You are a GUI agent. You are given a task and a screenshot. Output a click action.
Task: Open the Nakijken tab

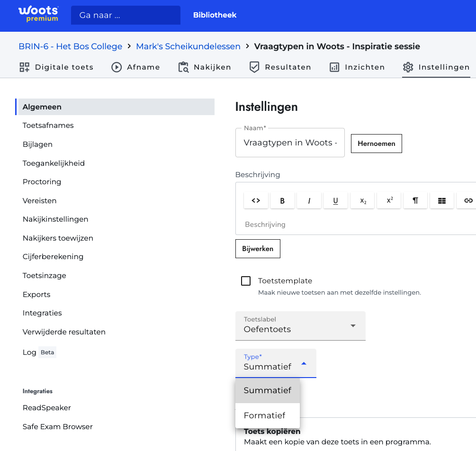[x=205, y=67]
